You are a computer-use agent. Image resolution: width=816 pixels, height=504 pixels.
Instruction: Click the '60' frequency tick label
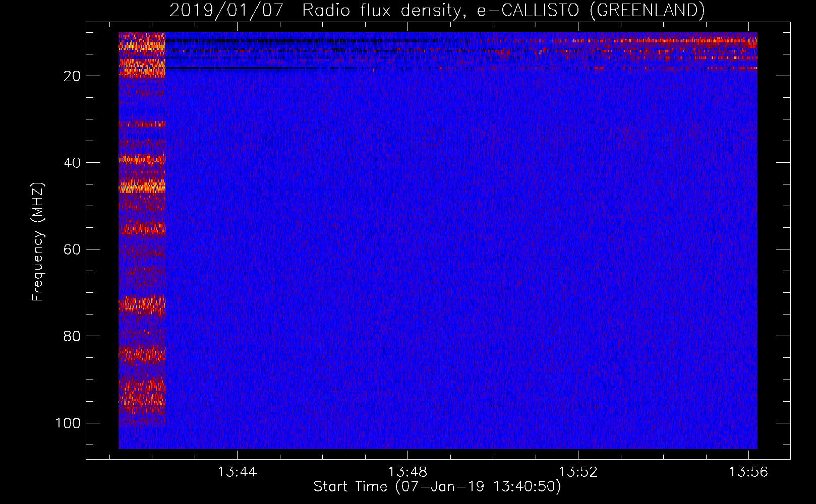click(x=72, y=249)
